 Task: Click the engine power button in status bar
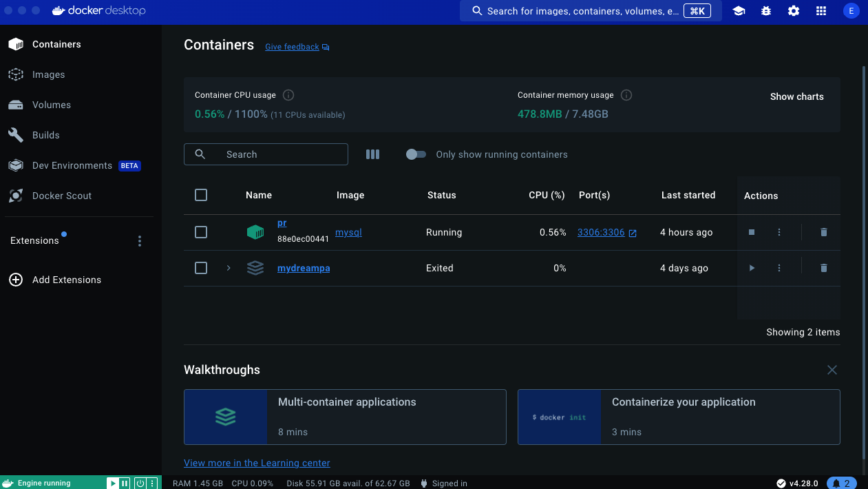pyautogui.click(x=140, y=483)
